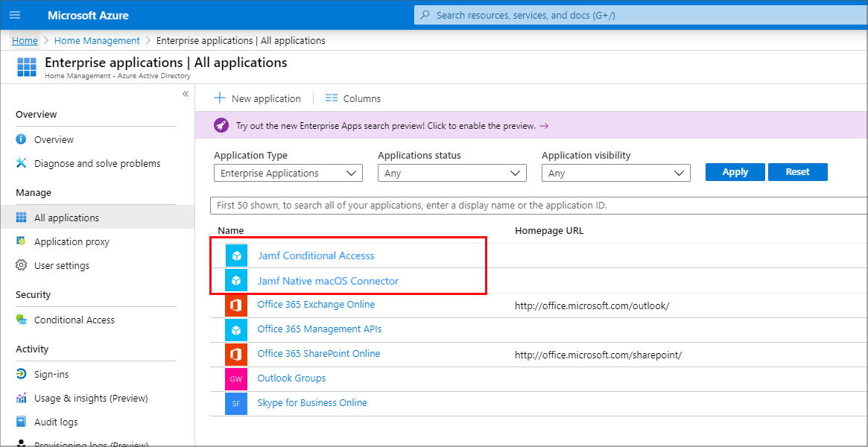Click the Outlook Groups GW icon
The width and height of the screenshot is (868, 447).
pyautogui.click(x=236, y=379)
